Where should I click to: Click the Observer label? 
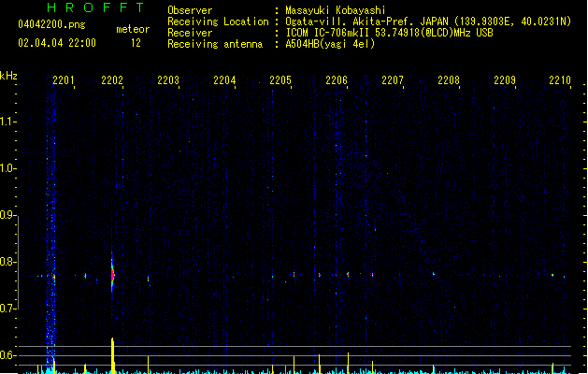pos(190,10)
